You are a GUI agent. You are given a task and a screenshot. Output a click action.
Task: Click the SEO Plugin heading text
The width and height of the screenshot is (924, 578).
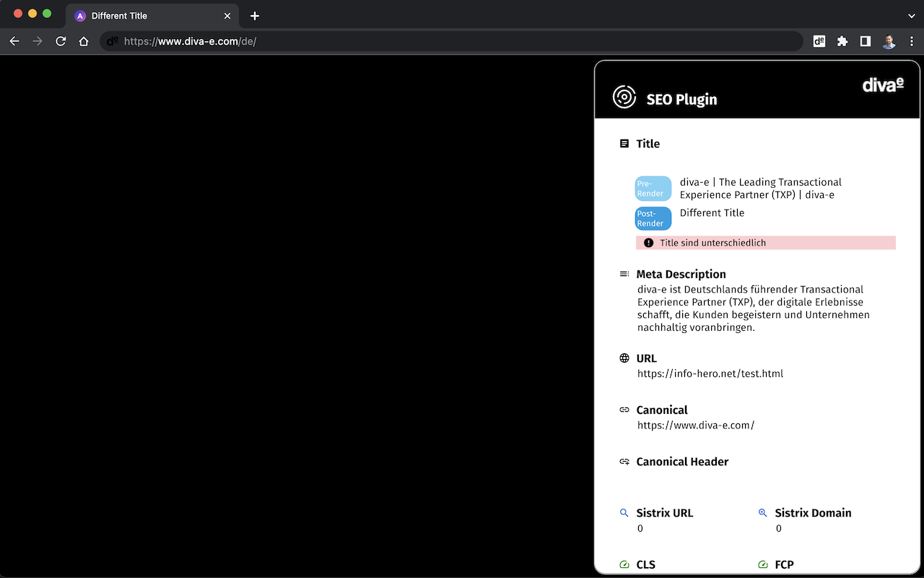pyautogui.click(x=682, y=100)
